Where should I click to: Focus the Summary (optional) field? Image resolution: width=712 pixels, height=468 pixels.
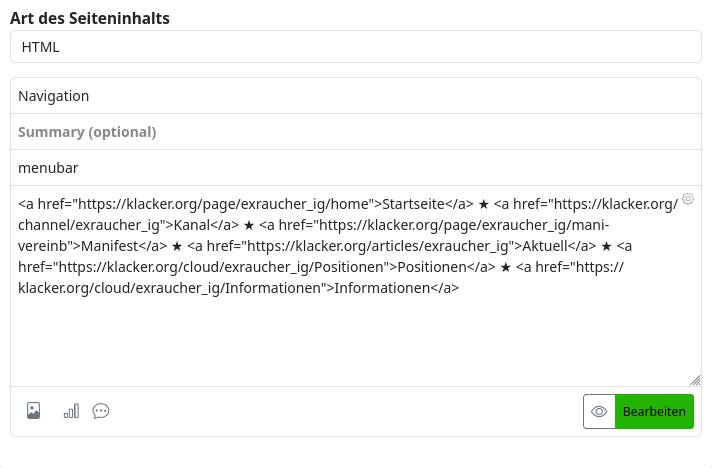pos(356,132)
